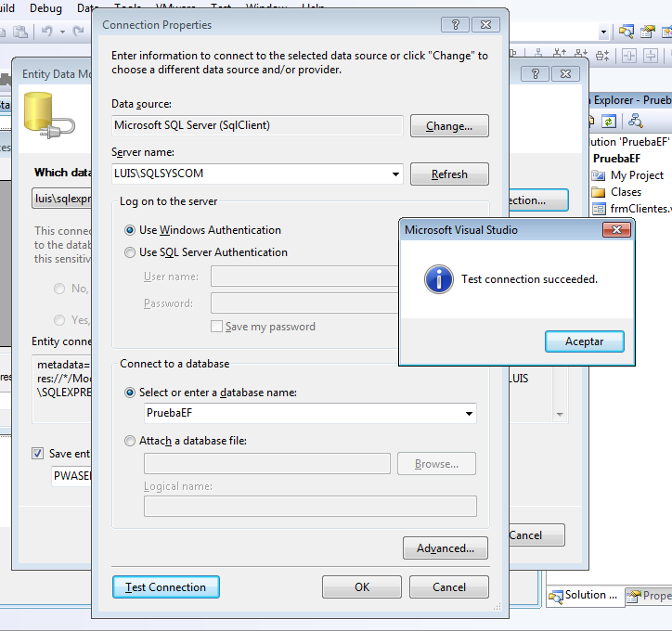Screen dimensions: 672x631
Task: Click the PWASE entity settings name field
Action: (x=71, y=476)
